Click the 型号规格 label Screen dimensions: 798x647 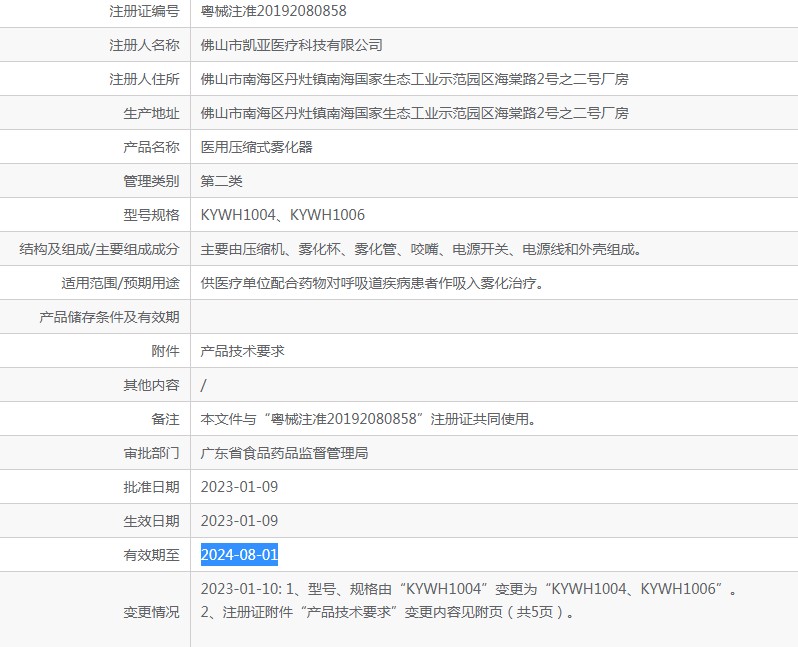coord(151,215)
